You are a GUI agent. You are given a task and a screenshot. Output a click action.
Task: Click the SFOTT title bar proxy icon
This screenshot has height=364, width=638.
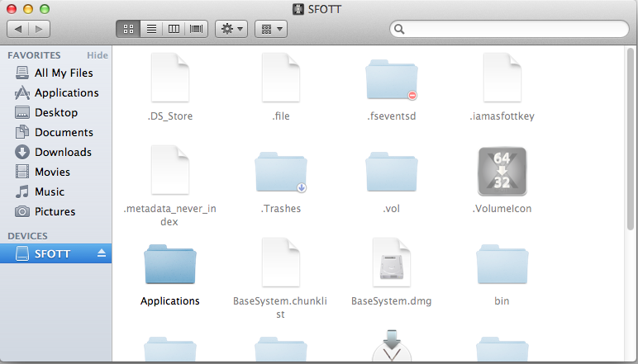298,9
